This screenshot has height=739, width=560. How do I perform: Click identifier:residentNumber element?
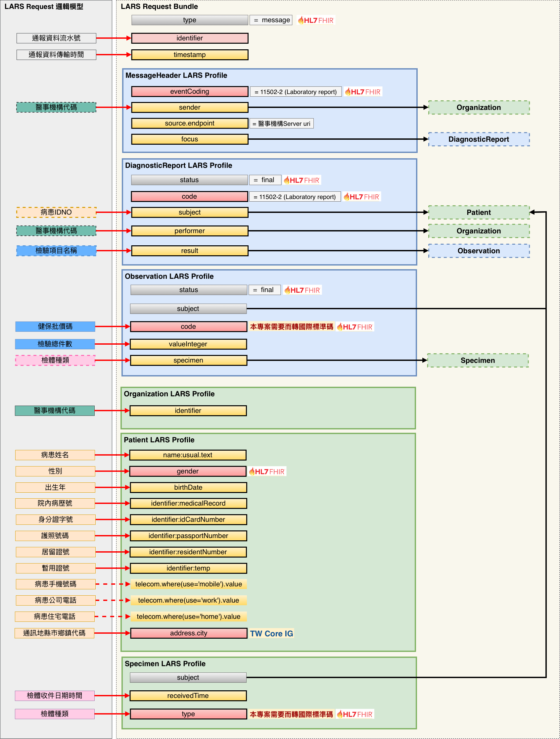pos(188,552)
